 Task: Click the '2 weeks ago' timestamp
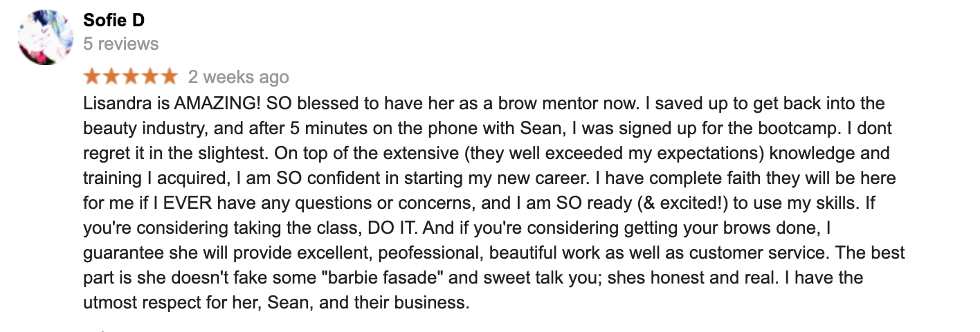pyautogui.click(x=239, y=77)
